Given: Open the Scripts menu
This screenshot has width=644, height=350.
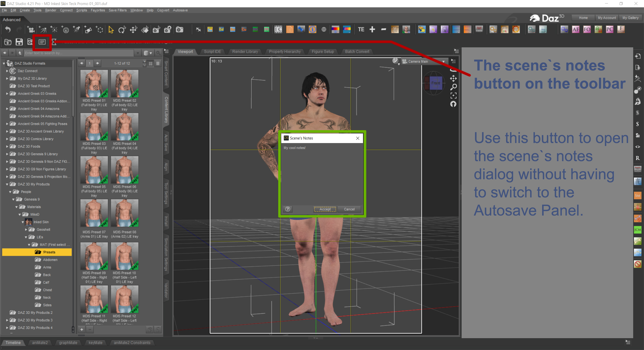Looking at the screenshot, I should [82, 10].
